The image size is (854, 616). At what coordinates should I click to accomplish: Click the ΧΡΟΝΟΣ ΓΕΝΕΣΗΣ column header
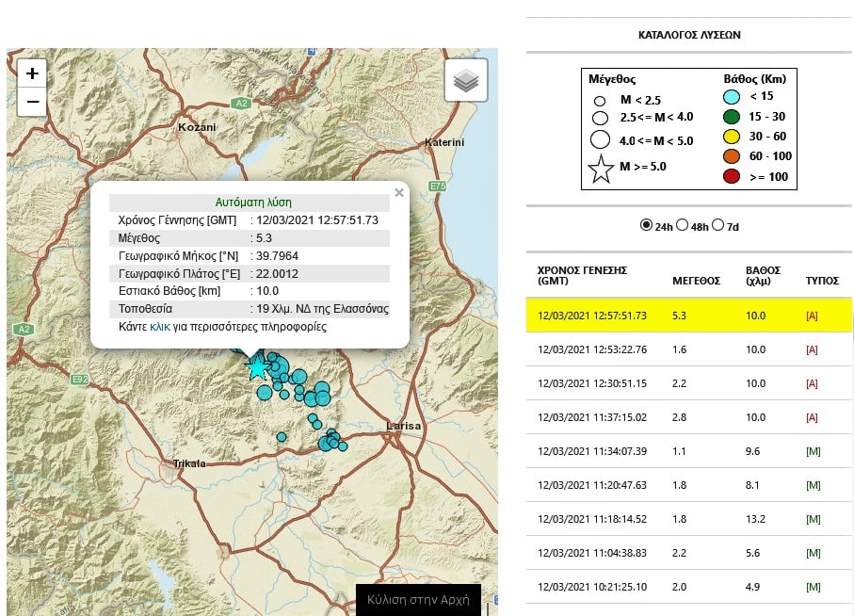(x=582, y=275)
